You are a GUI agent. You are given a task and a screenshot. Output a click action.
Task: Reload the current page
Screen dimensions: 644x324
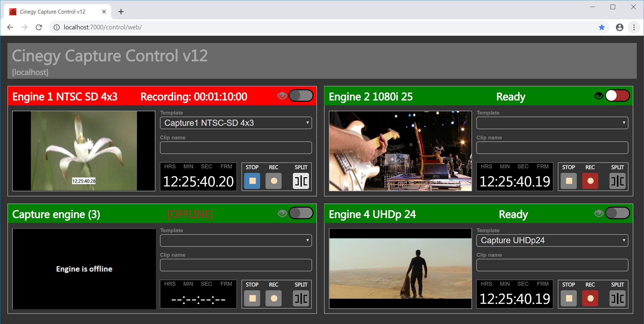(x=39, y=27)
